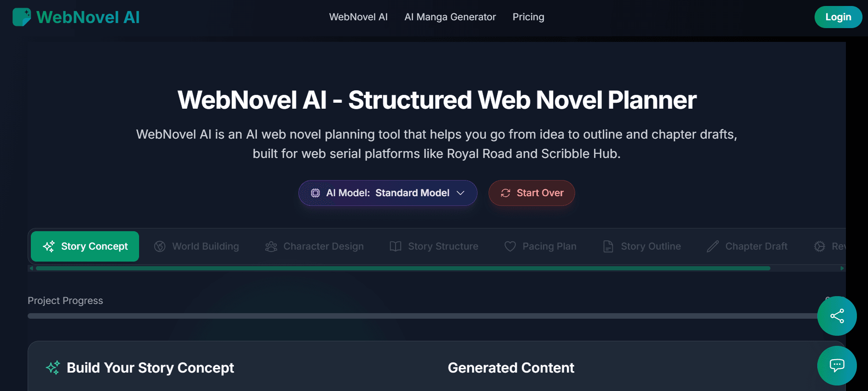Go to the Pricing page
This screenshot has height=391, width=868.
point(528,17)
